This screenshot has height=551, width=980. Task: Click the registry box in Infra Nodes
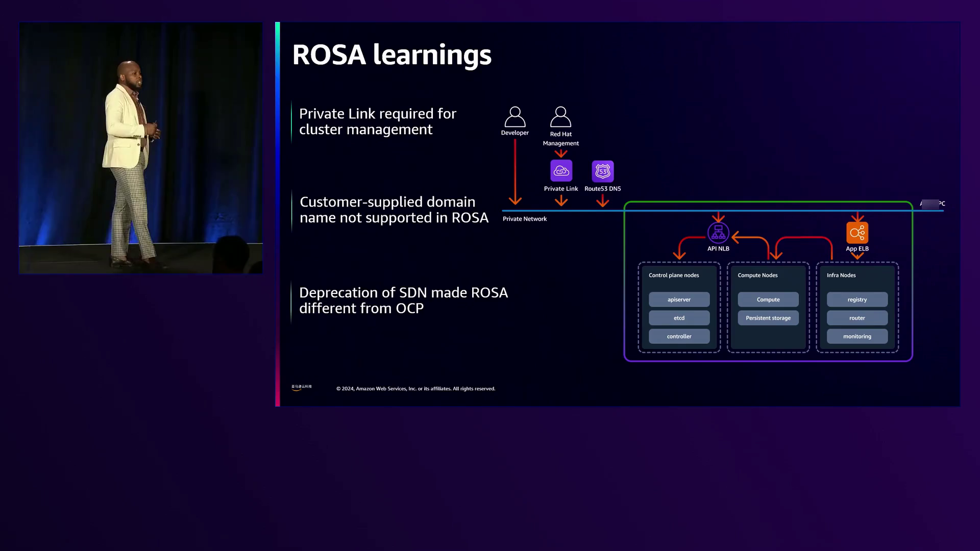point(857,299)
